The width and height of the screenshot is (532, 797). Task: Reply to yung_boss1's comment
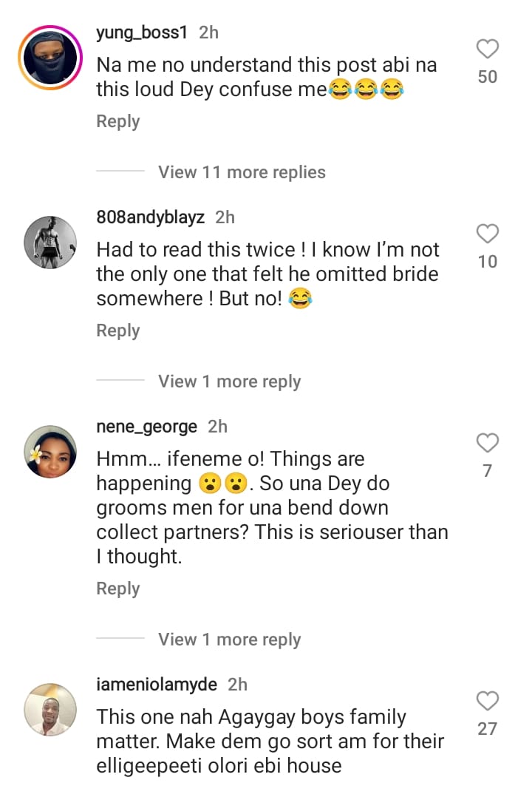[x=118, y=121]
